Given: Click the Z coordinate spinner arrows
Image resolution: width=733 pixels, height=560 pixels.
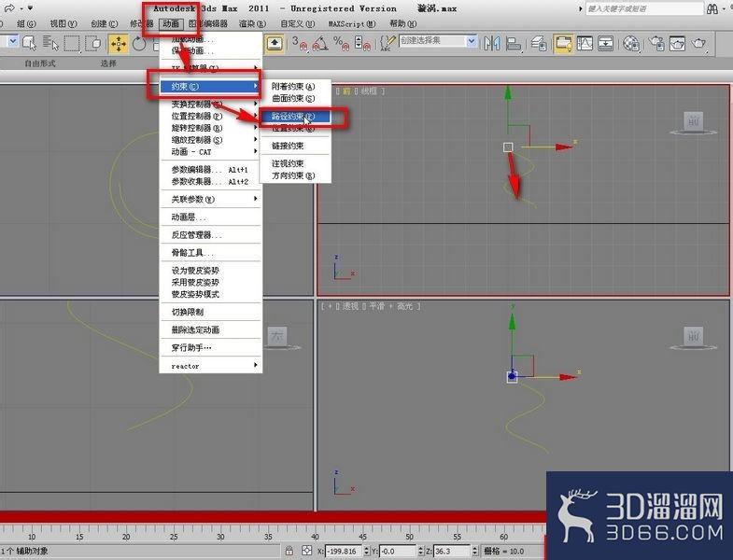Looking at the screenshot, I should (475, 551).
